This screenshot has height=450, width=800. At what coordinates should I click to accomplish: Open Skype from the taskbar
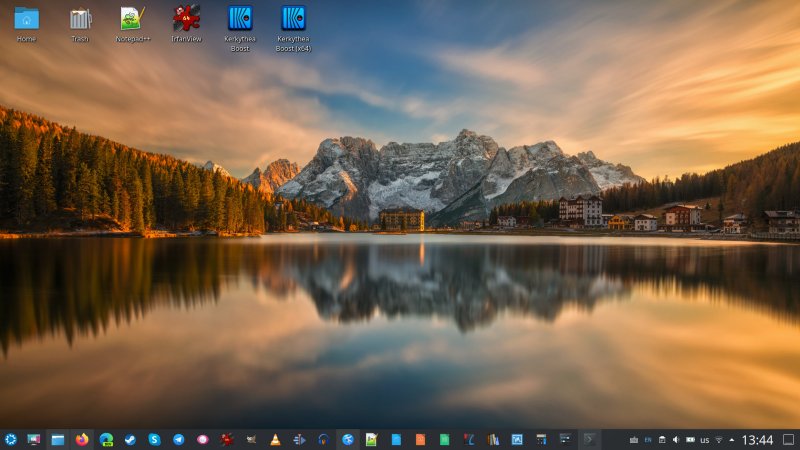(154, 439)
